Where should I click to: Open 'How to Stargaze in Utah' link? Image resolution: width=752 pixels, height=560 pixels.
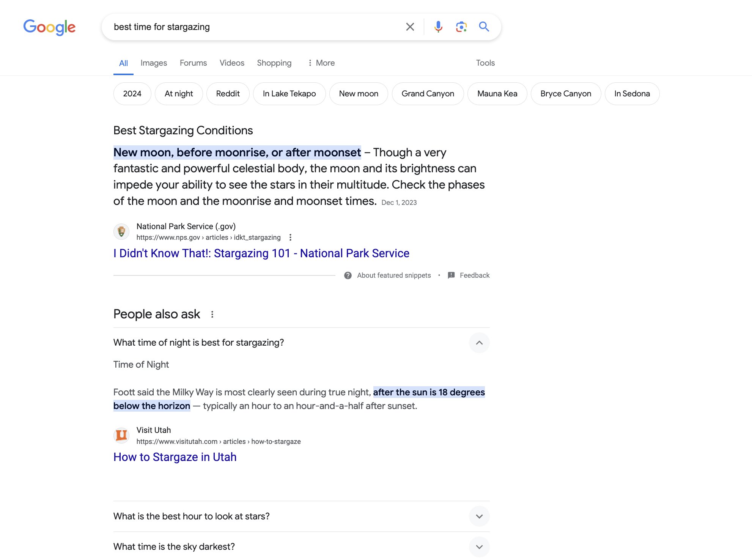175,457
